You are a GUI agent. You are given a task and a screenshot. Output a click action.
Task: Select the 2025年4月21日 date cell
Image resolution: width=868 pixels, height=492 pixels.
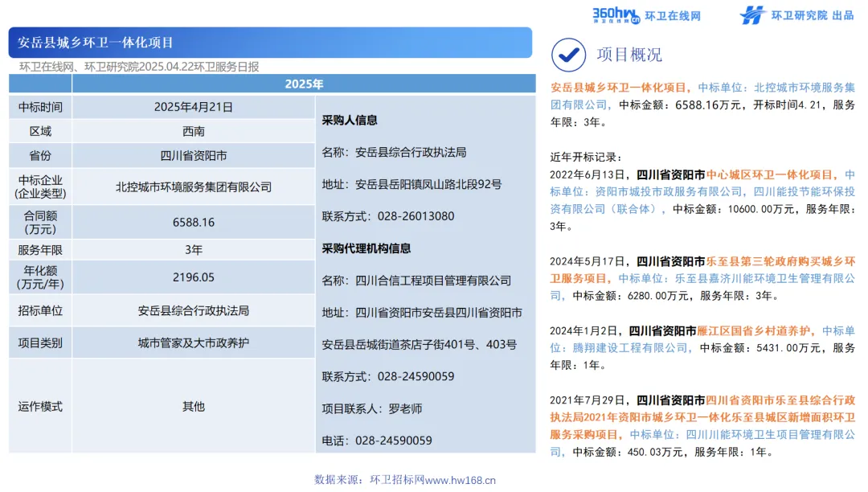coord(193,108)
